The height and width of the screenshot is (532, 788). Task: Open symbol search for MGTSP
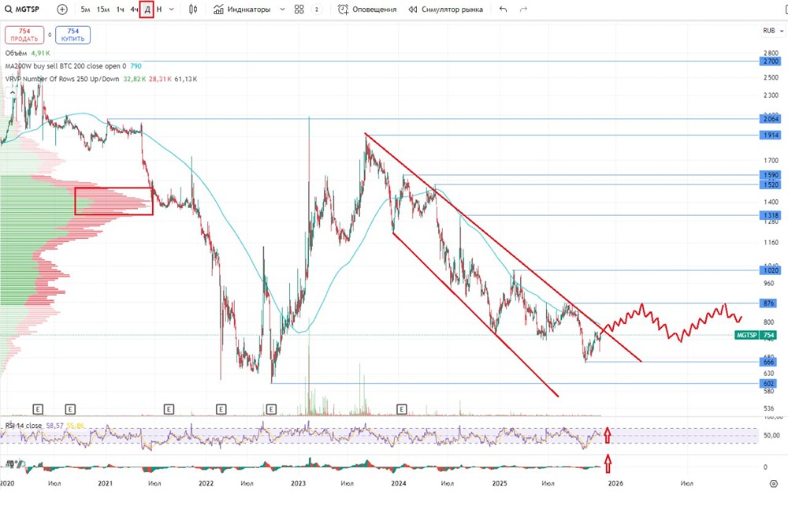point(22,9)
